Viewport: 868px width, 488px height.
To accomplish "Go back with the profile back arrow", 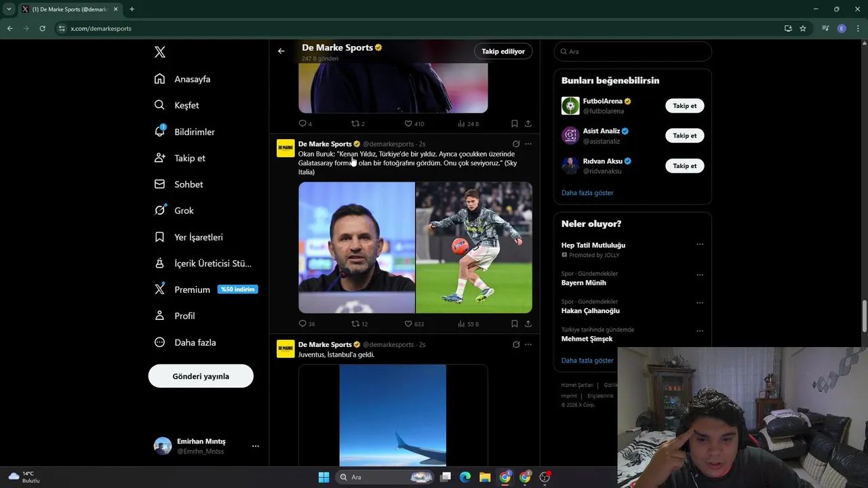I will coord(281,51).
